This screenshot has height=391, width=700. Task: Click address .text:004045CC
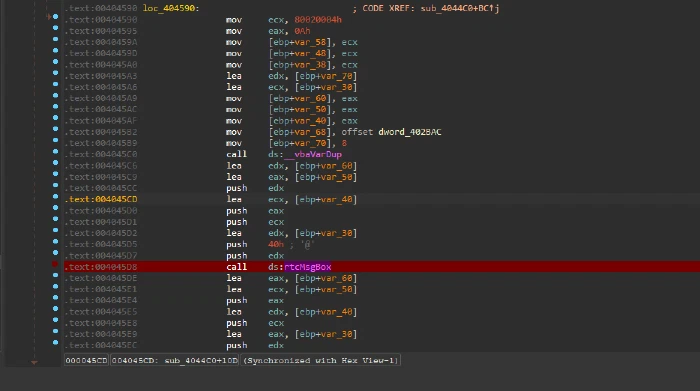[101, 188]
